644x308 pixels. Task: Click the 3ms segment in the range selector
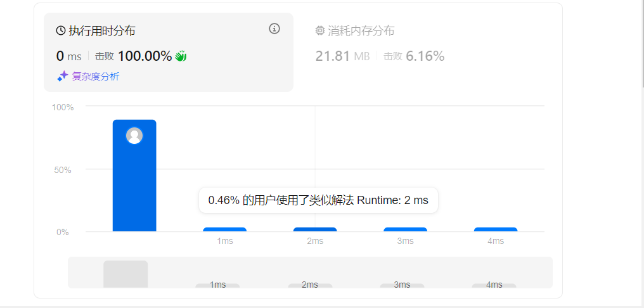402,285
